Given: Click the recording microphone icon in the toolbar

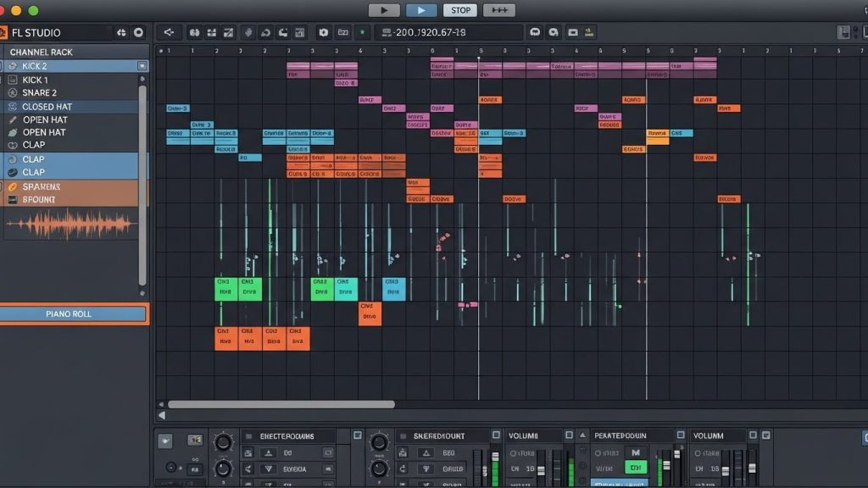Looking at the screenshot, I should (246, 31).
